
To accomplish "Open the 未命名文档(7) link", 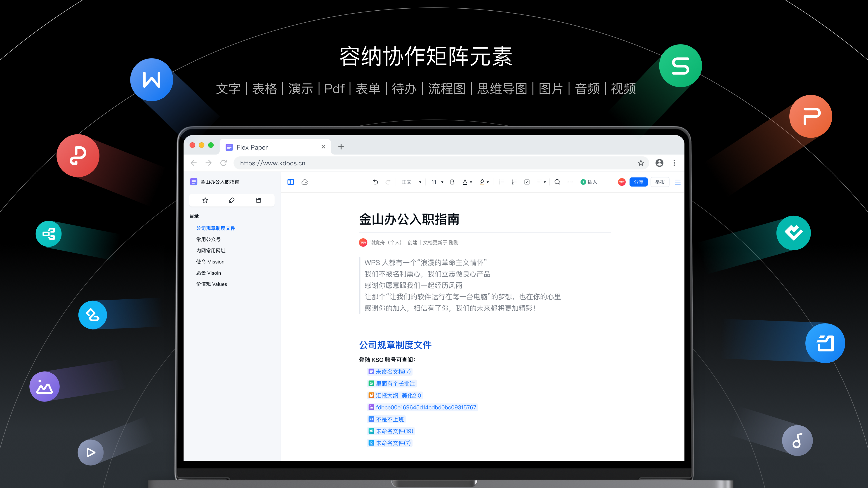I will [x=389, y=371].
